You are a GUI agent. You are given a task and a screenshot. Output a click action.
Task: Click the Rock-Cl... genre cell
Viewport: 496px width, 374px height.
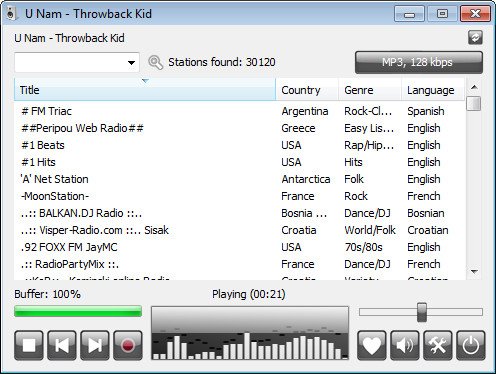[368, 111]
